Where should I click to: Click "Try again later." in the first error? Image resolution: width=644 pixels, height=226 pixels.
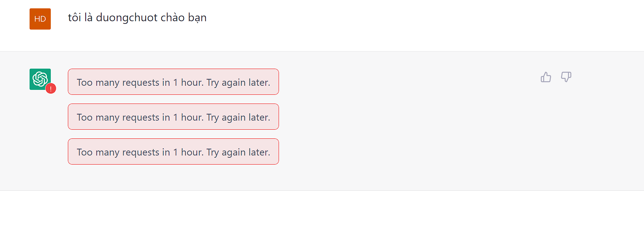(238, 83)
